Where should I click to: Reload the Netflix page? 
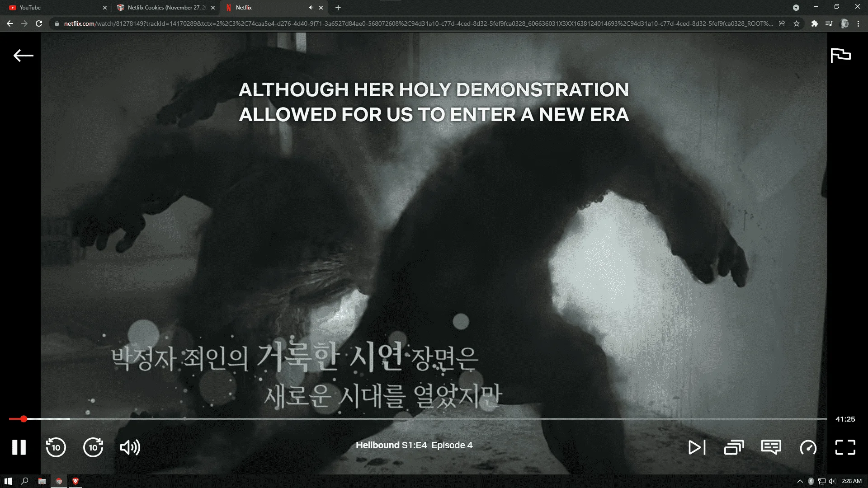point(39,23)
